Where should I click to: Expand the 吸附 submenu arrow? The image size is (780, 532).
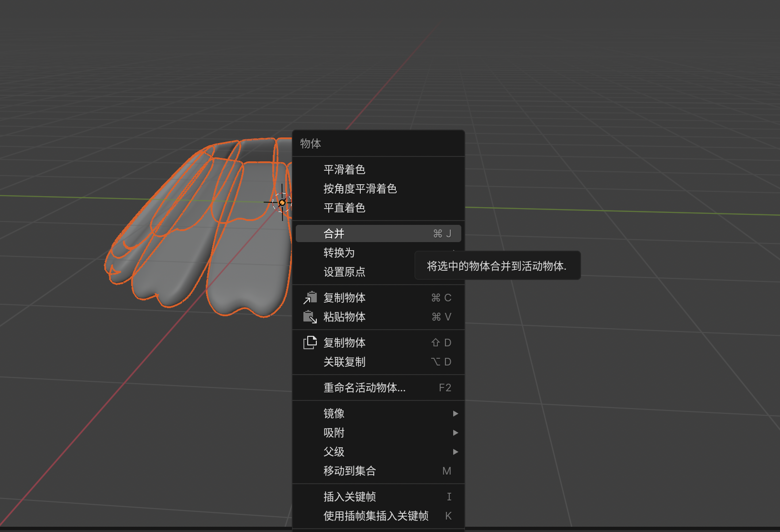point(455,432)
